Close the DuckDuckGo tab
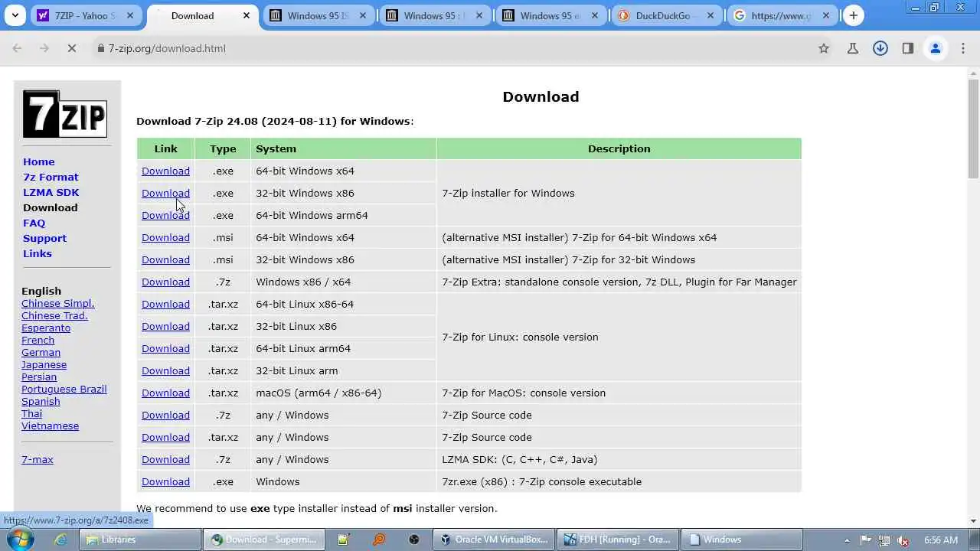The height and width of the screenshot is (551, 980). tap(710, 15)
